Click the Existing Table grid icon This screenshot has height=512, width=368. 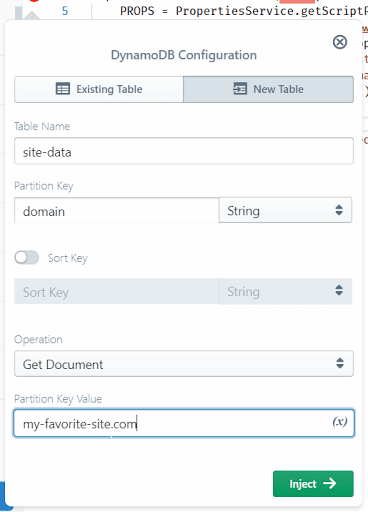[63, 89]
